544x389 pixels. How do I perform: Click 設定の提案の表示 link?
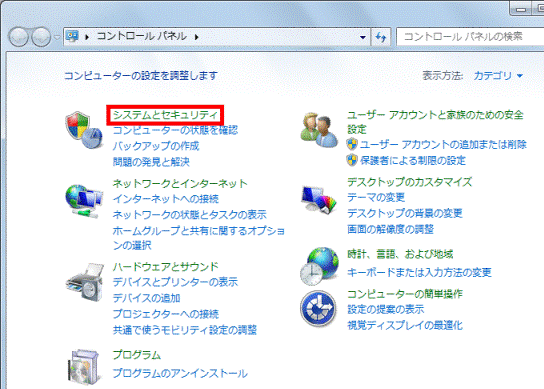coord(386,309)
